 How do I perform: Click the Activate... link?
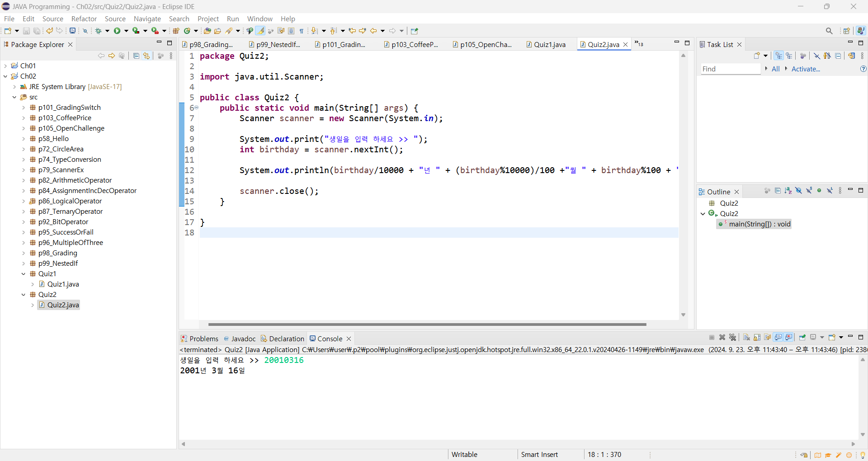(806, 69)
